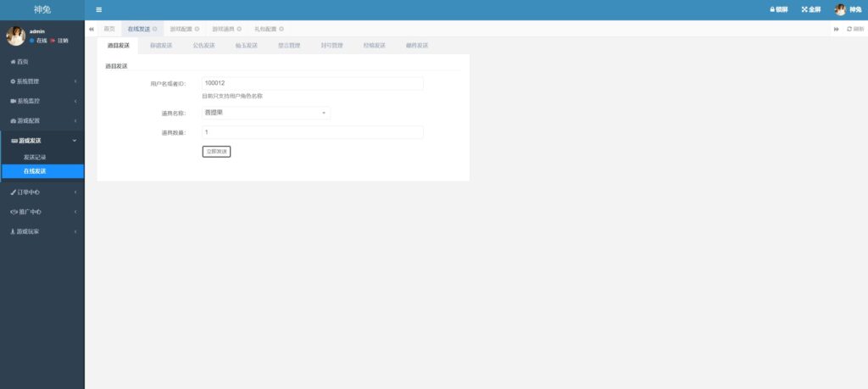
Task: Expand the 系统管理 sidebar menu
Action: [x=42, y=81]
